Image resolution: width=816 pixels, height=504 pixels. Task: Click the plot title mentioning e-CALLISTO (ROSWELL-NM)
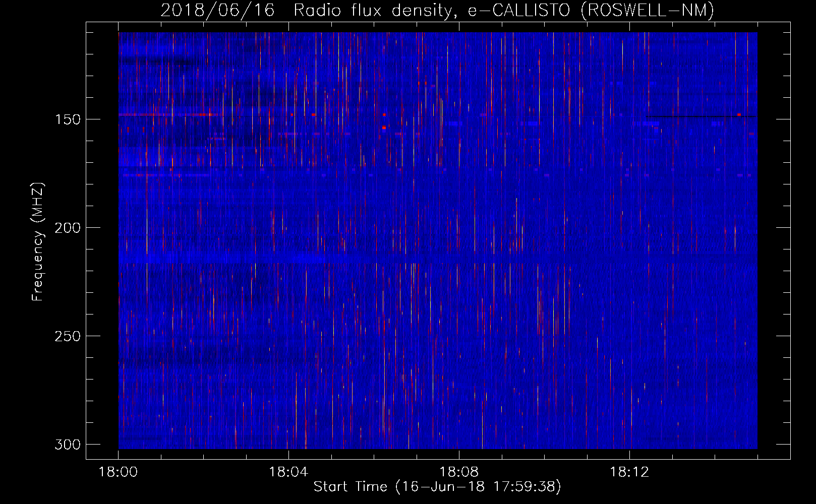[437, 10]
